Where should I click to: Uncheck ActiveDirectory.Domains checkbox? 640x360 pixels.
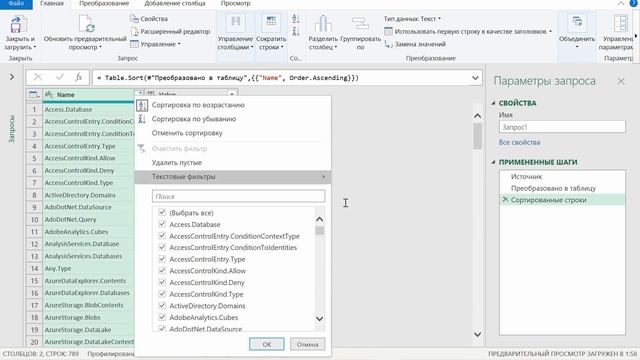tap(162, 305)
